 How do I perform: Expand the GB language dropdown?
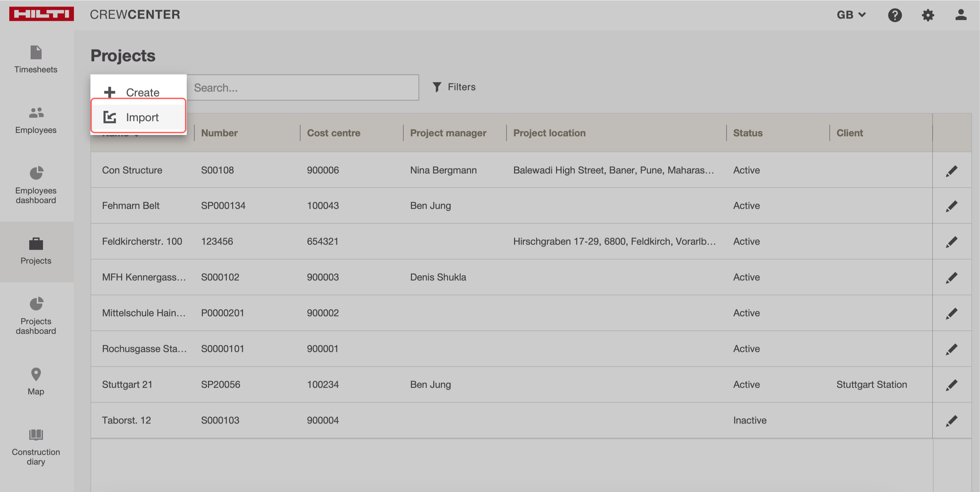coord(851,15)
